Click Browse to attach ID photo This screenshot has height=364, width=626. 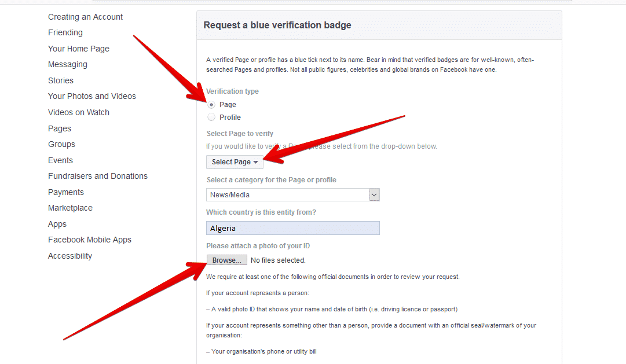point(226,260)
